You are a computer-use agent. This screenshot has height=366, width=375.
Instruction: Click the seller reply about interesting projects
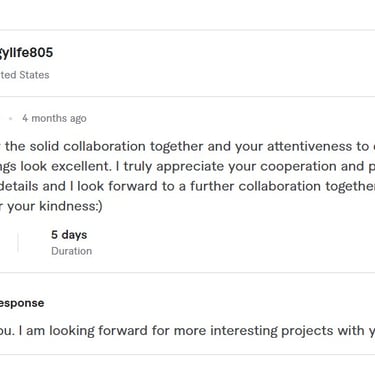187,331
